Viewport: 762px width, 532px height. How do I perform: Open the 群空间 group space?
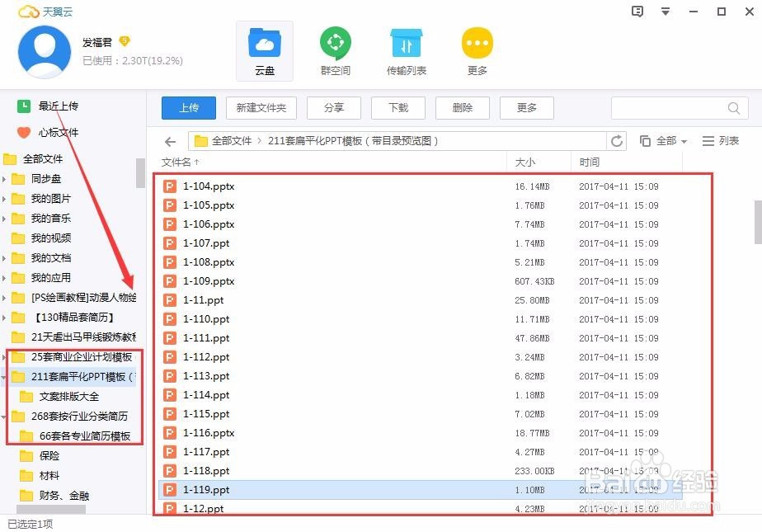click(335, 49)
